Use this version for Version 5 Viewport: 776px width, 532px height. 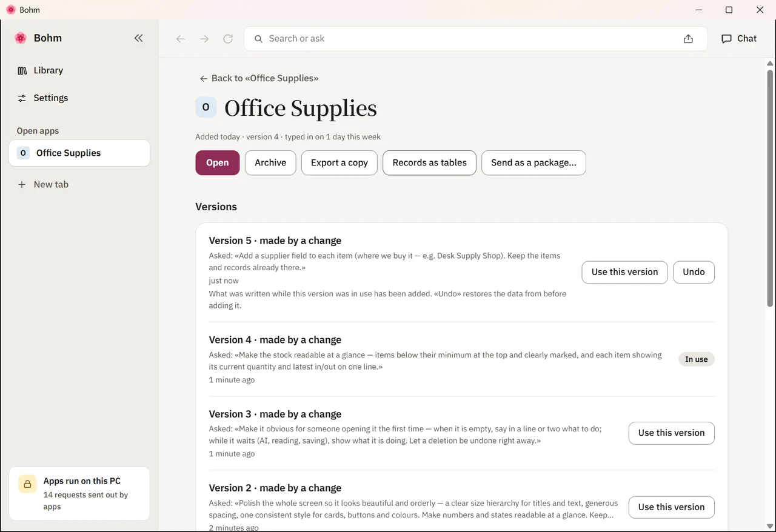pyautogui.click(x=625, y=272)
